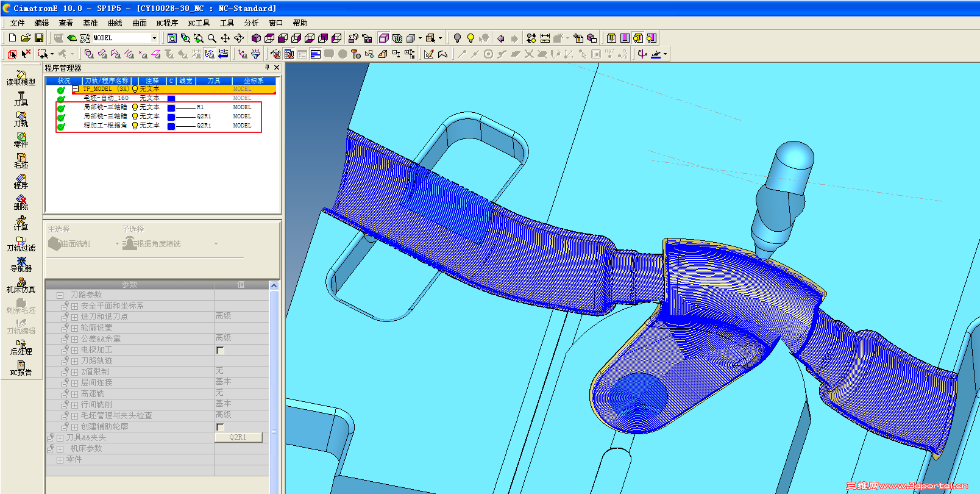Expand the 刀具&&夹头 parameter node
This screenshot has height=494, width=980.
(60, 438)
